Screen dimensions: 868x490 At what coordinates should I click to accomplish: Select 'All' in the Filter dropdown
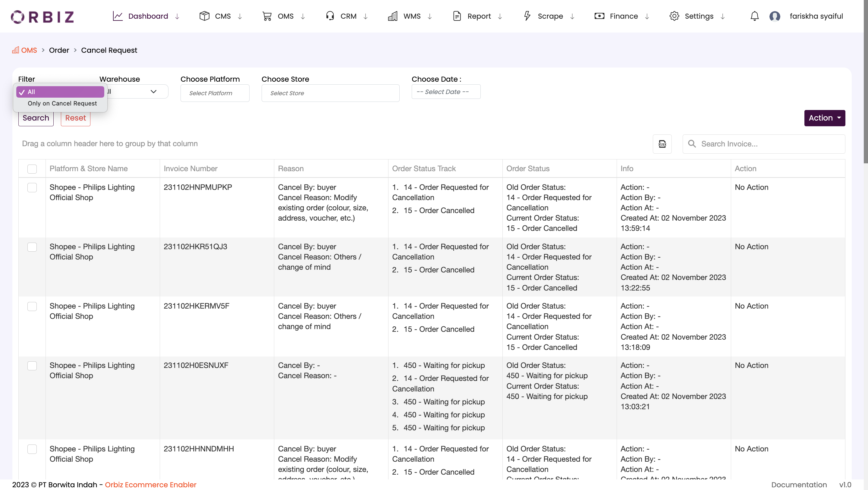[x=60, y=92]
